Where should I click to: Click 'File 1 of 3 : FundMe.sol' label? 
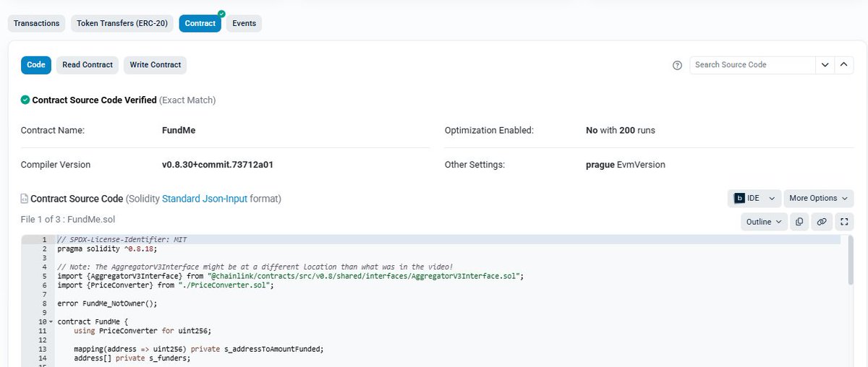coord(68,220)
